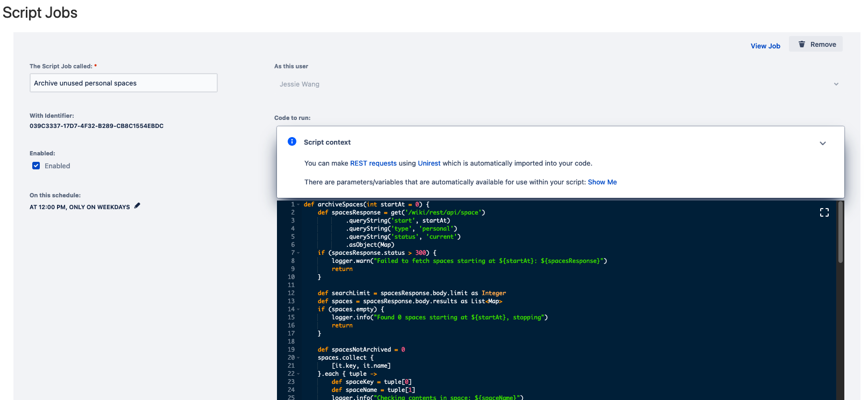The image size is (868, 400).
Task: Click the Script Job name input field
Action: coord(124,83)
